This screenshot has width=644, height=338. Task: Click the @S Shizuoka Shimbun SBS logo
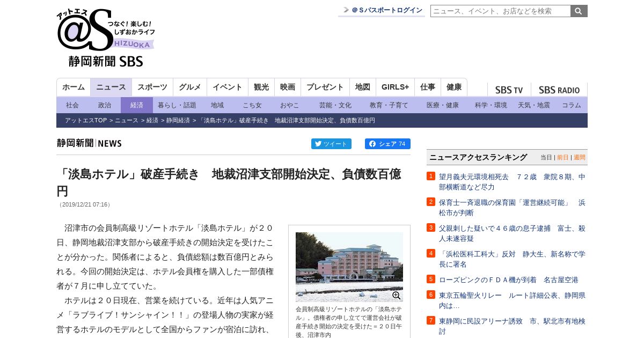(x=106, y=38)
